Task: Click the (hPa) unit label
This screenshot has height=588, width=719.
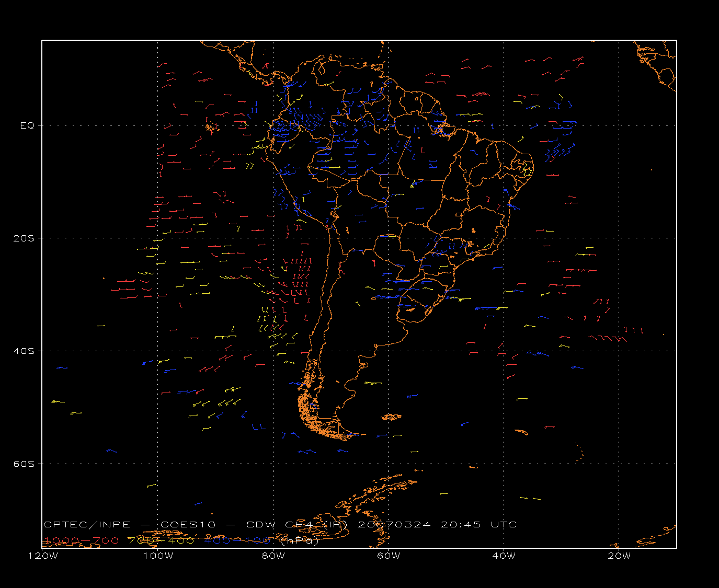Action: 300,540
